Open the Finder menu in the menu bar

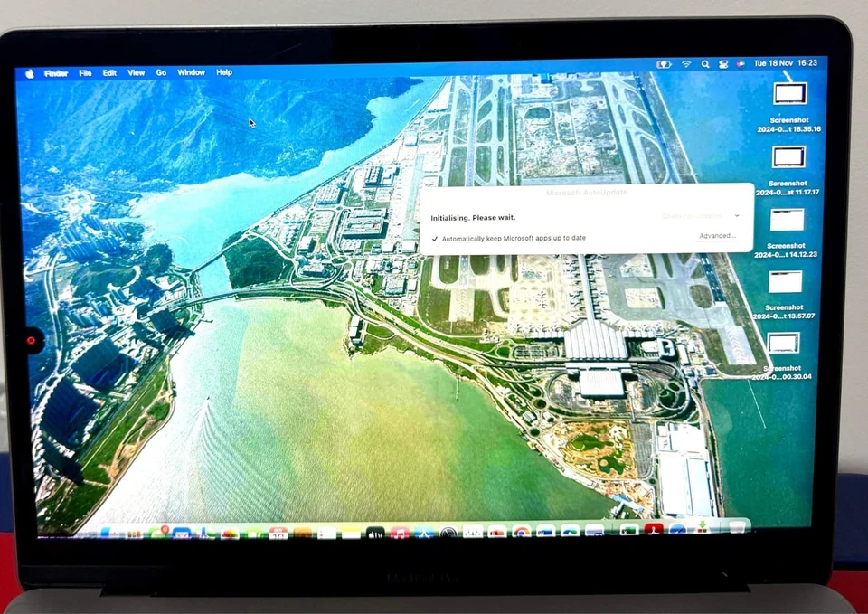click(56, 73)
